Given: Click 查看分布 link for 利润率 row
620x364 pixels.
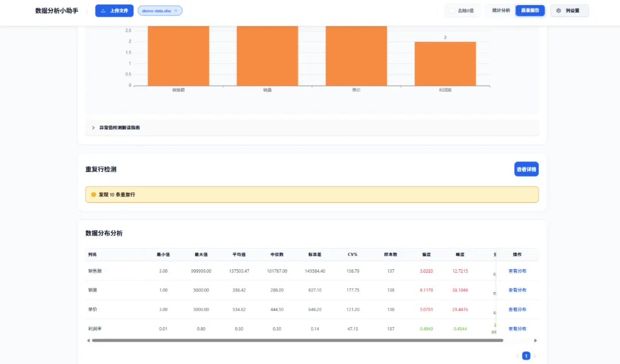Looking at the screenshot, I should pyautogui.click(x=517, y=329).
